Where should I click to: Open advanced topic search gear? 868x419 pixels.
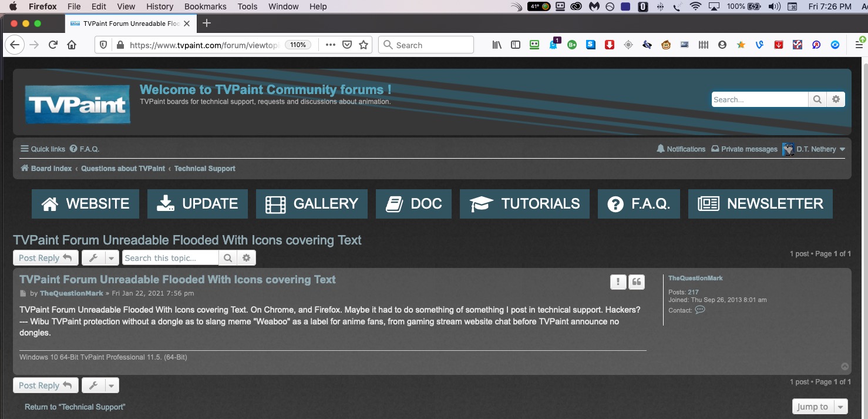pos(246,258)
